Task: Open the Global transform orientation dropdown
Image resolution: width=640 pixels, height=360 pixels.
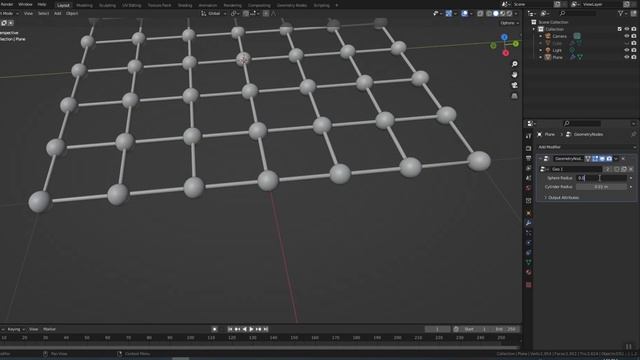Action: (x=214, y=13)
